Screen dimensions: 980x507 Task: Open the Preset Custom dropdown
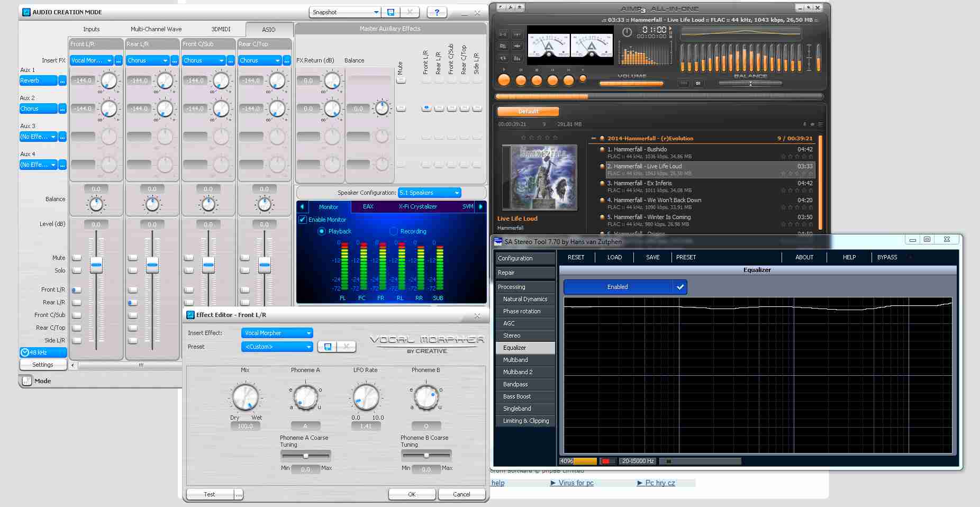277,347
